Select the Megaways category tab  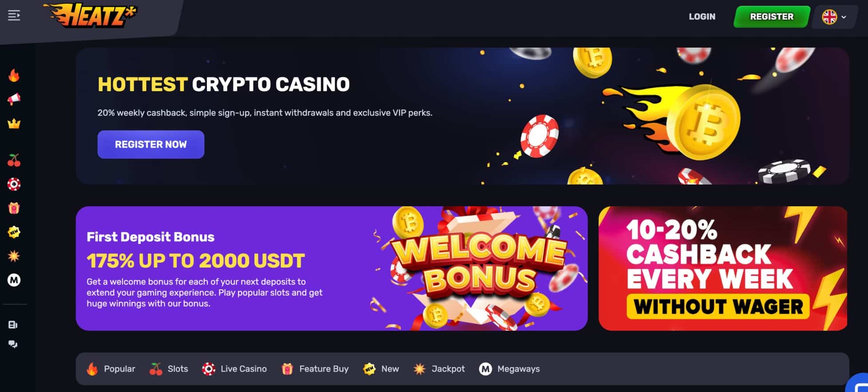coord(509,369)
